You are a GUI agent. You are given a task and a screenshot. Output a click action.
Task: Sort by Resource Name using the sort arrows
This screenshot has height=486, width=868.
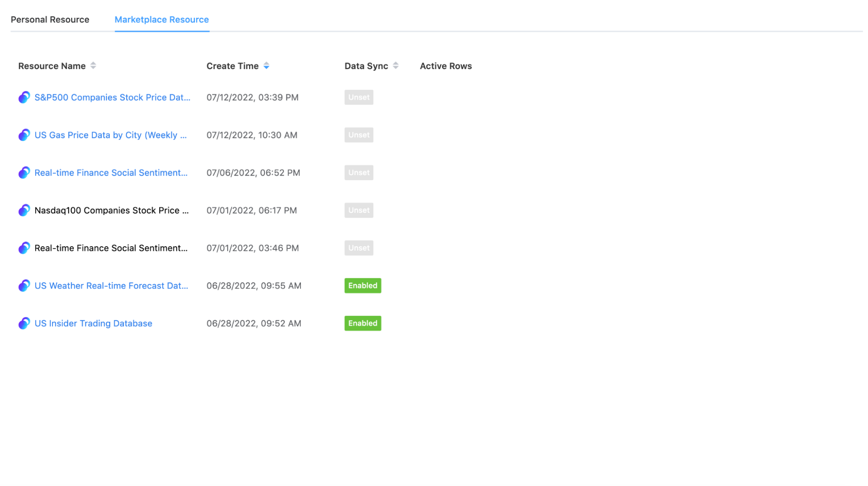pos(93,66)
